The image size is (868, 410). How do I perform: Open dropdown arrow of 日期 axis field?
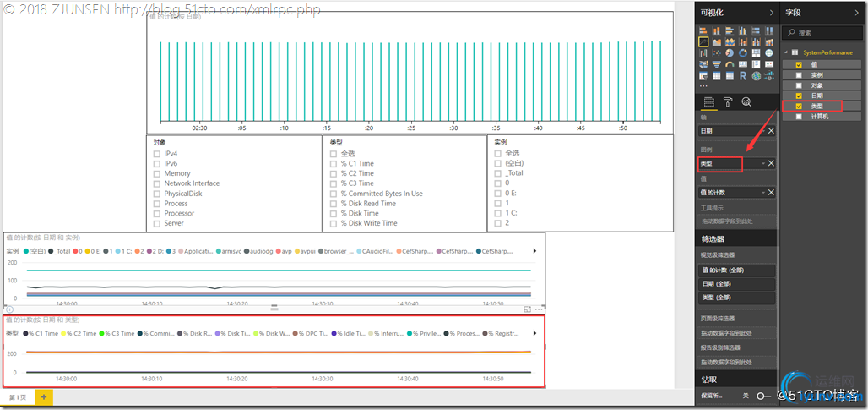point(763,131)
